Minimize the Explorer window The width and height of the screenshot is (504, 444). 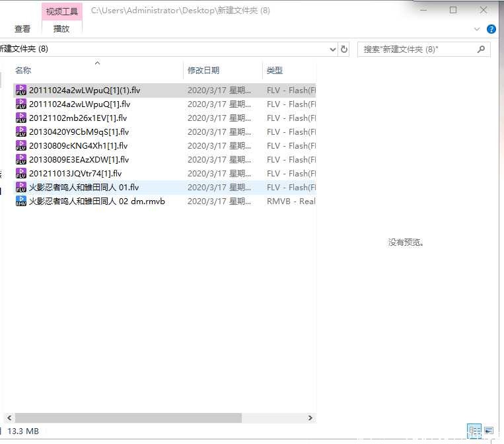pos(423,11)
